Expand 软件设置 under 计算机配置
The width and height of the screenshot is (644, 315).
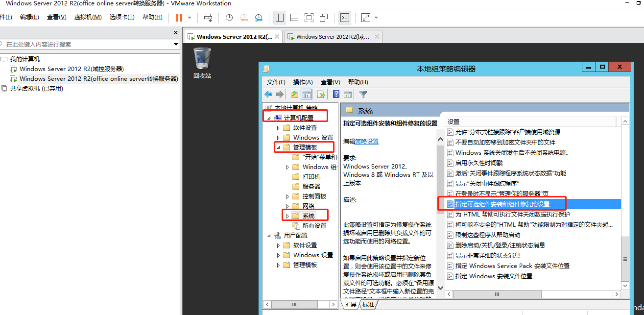(x=278, y=128)
